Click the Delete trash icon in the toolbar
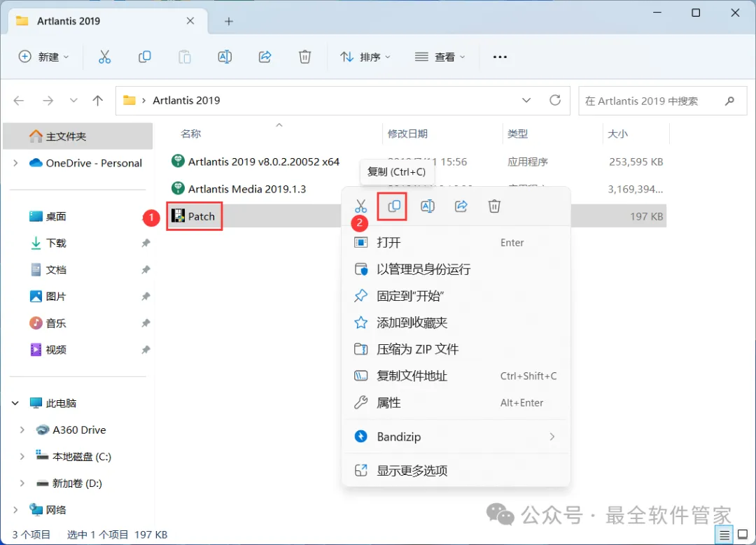This screenshot has height=545, width=756. (304, 57)
